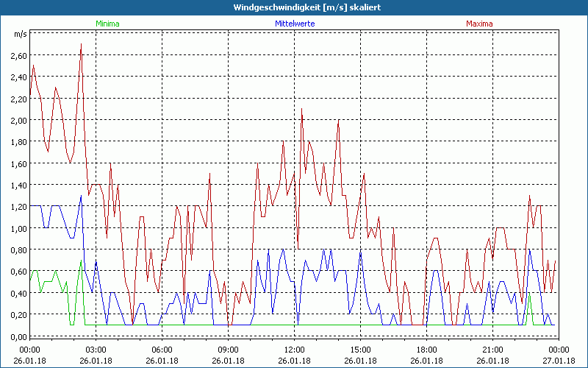Click the 0,60 y-axis tick label

[x=18, y=272]
